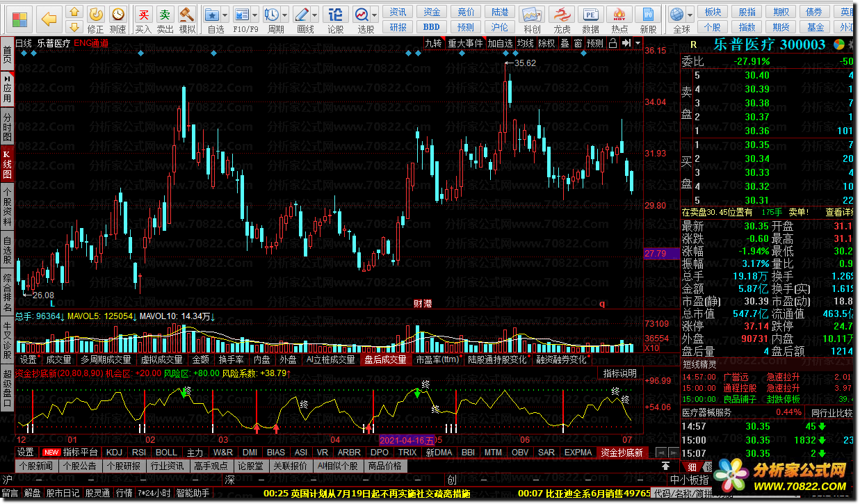The width and height of the screenshot is (860, 504).
Task: Expand the 选股 dropdown arrow
Action: (x=375, y=15)
